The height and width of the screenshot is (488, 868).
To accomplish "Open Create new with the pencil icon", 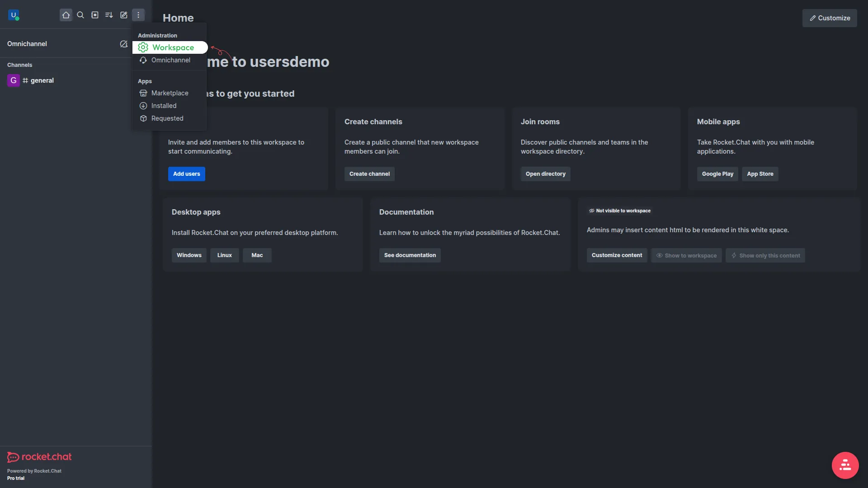I will (x=123, y=15).
